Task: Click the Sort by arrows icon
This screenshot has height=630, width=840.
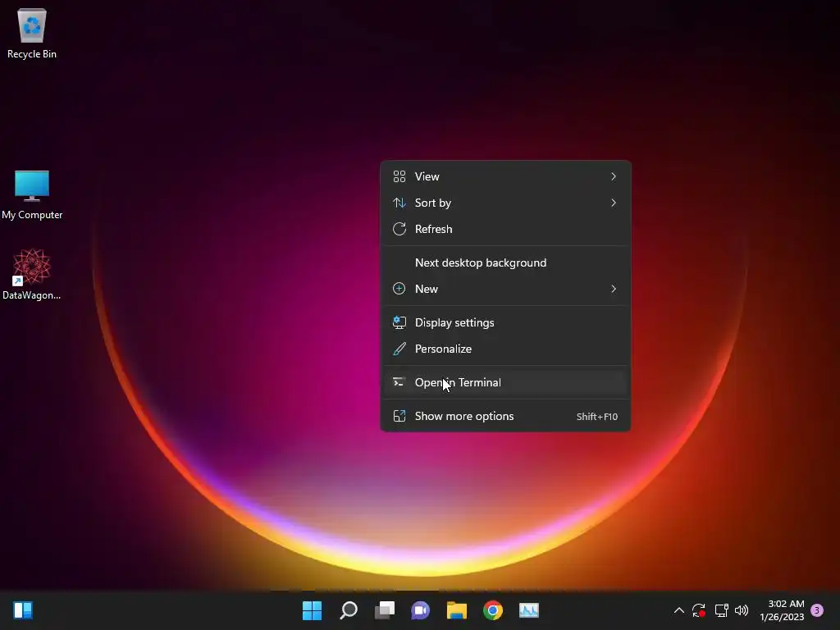Action: [399, 203]
